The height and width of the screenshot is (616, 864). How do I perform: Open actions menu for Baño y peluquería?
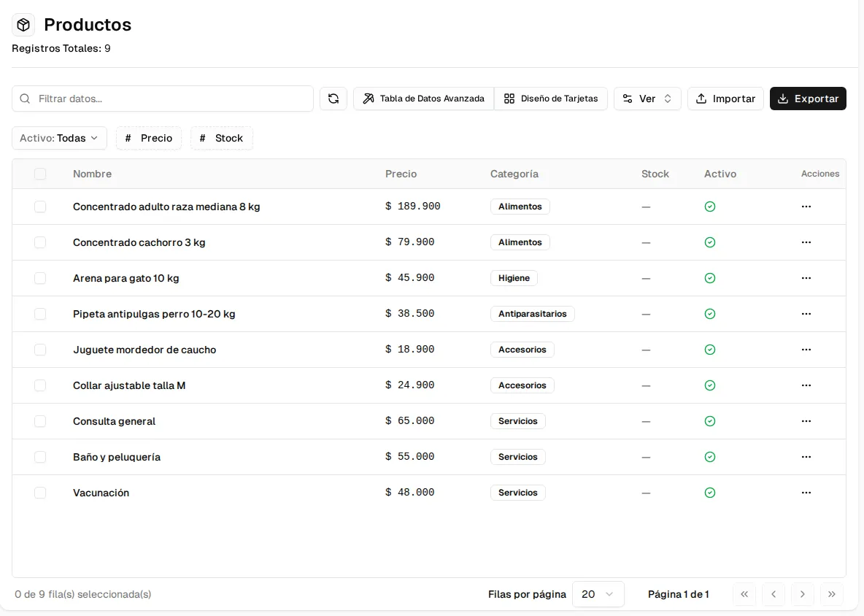(x=806, y=458)
